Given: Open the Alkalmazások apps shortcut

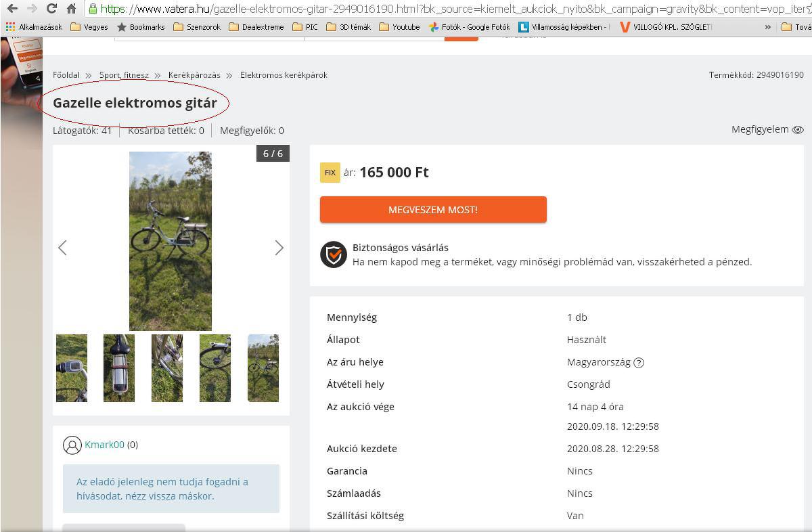Looking at the screenshot, I should click(x=34, y=27).
